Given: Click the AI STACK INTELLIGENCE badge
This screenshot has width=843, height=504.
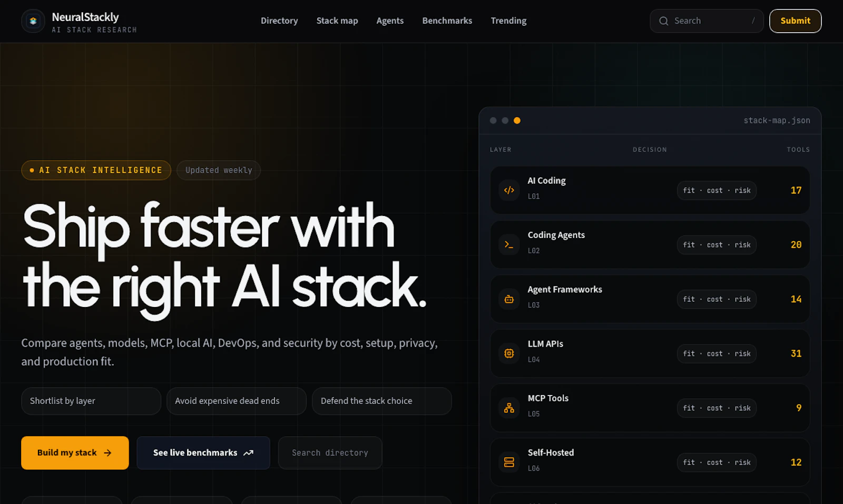Looking at the screenshot, I should click(96, 170).
